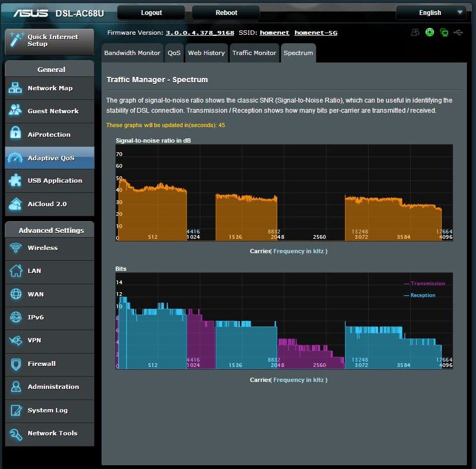The image size is (476, 469).
Task: Click the Adaptive QoS gauge icon
Action: tap(15, 158)
